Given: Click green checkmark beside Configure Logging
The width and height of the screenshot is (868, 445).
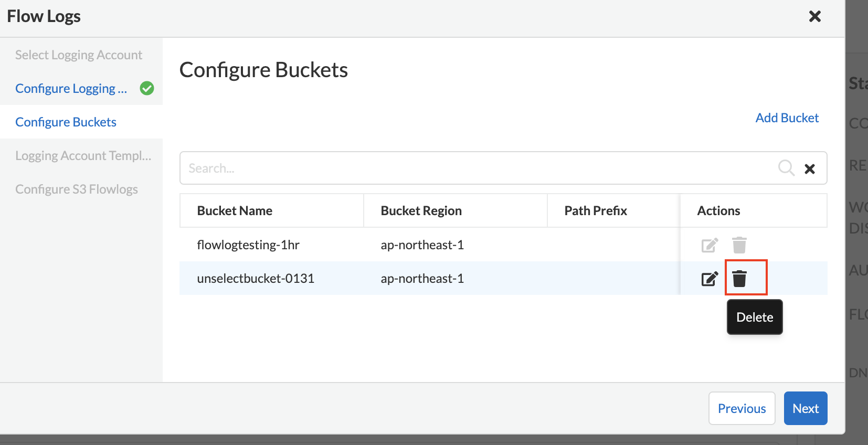Looking at the screenshot, I should pyautogui.click(x=147, y=88).
